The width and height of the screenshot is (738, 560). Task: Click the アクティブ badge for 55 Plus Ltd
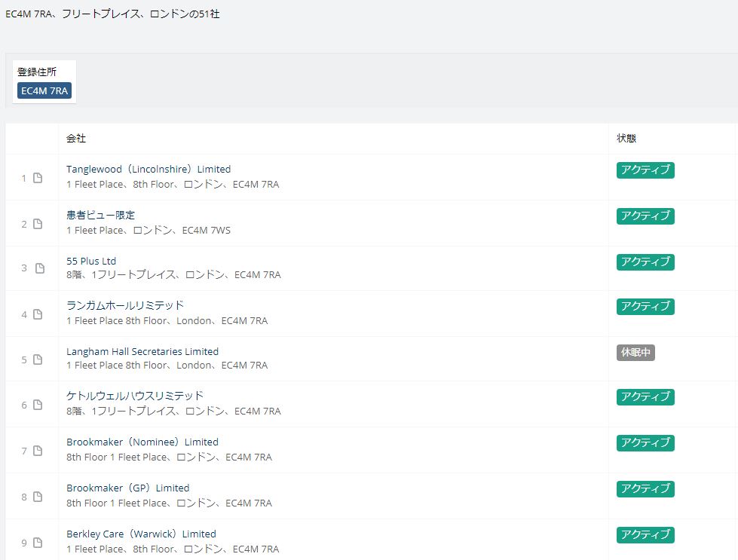645,262
